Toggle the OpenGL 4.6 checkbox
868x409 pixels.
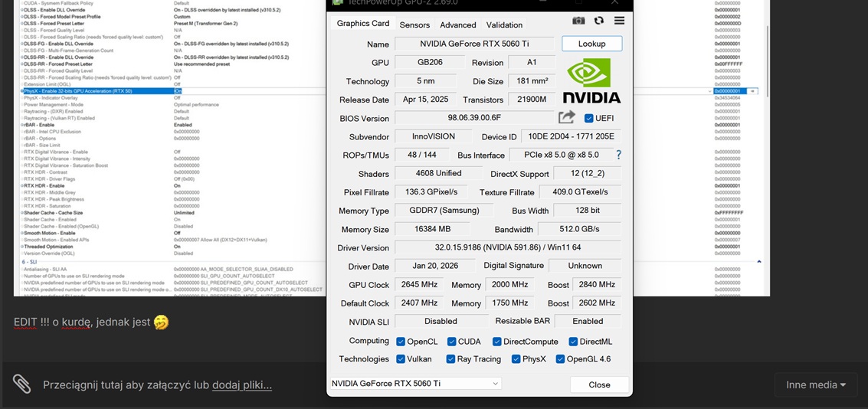(560, 358)
